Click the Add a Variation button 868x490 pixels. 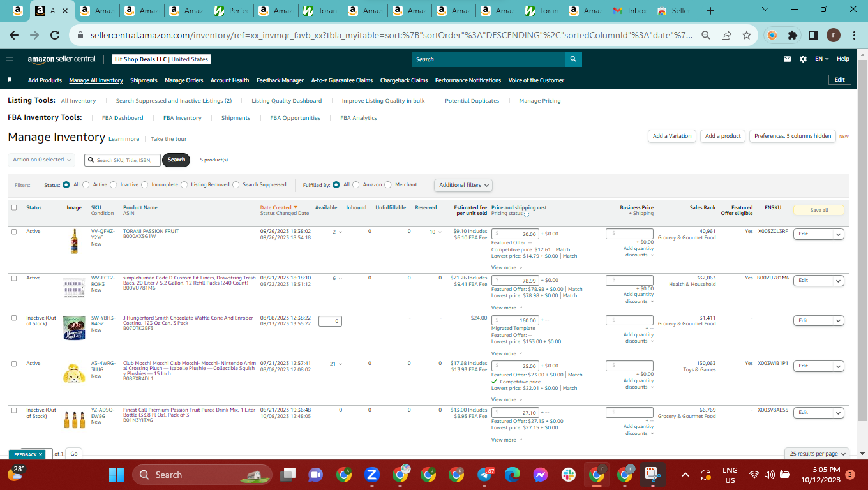(672, 136)
